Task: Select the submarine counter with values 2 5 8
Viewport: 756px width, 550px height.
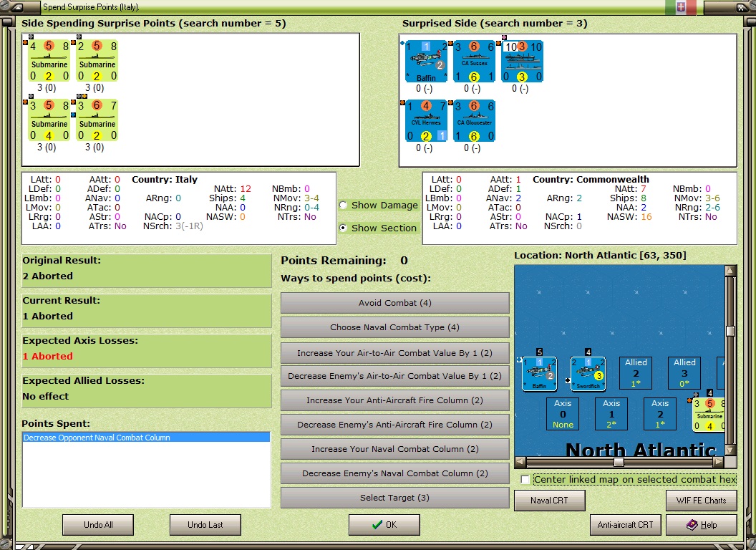Action: 97,61
